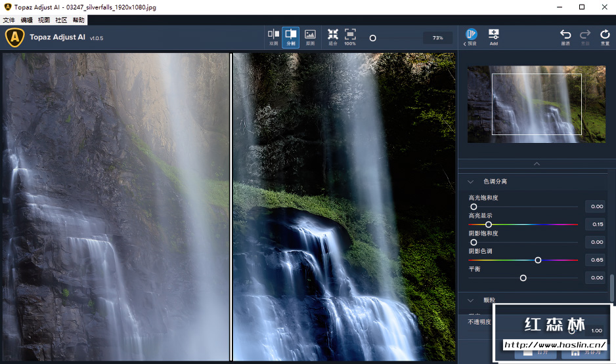Click the 73% zoom value field
616x364 pixels.
tap(437, 38)
